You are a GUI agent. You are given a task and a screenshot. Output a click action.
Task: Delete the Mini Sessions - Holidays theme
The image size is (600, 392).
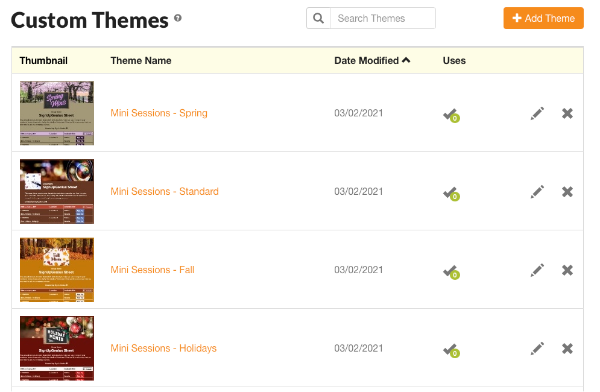click(567, 348)
